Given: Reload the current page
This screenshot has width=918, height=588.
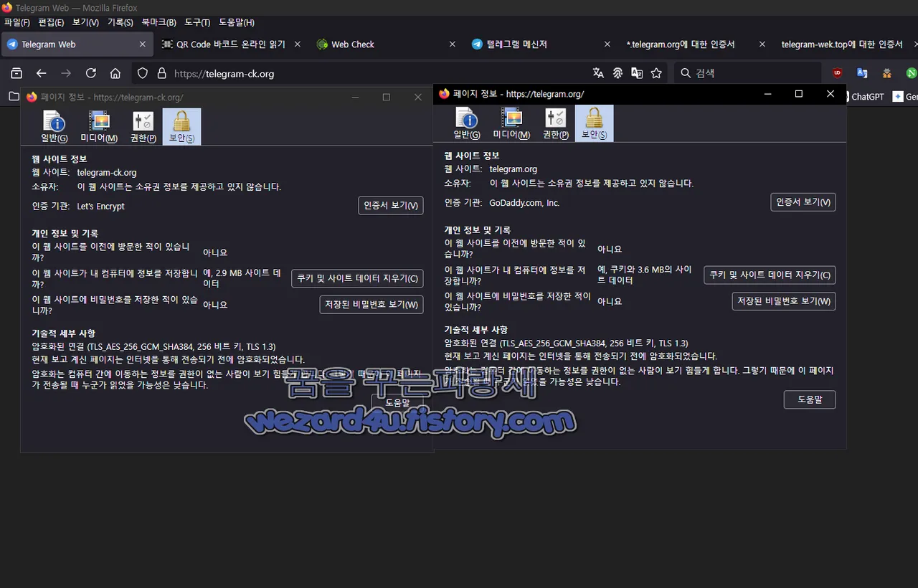Looking at the screenshot, I should 90,73.
